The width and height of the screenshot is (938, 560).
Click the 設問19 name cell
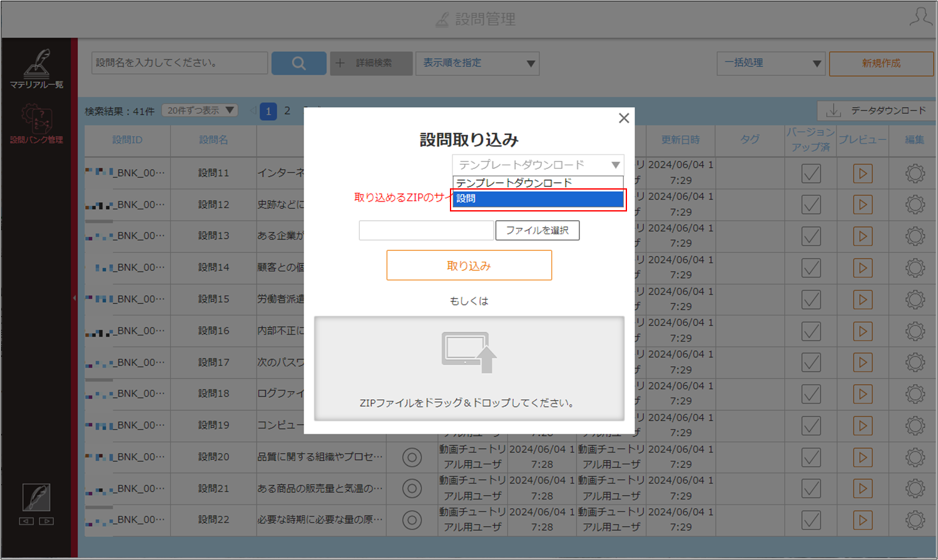coord(213,425)
